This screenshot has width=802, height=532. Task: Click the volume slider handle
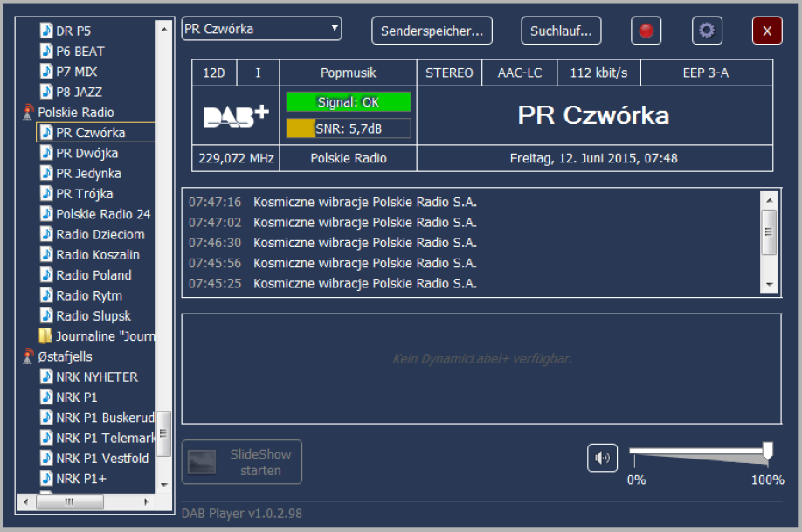pos(767,451)
